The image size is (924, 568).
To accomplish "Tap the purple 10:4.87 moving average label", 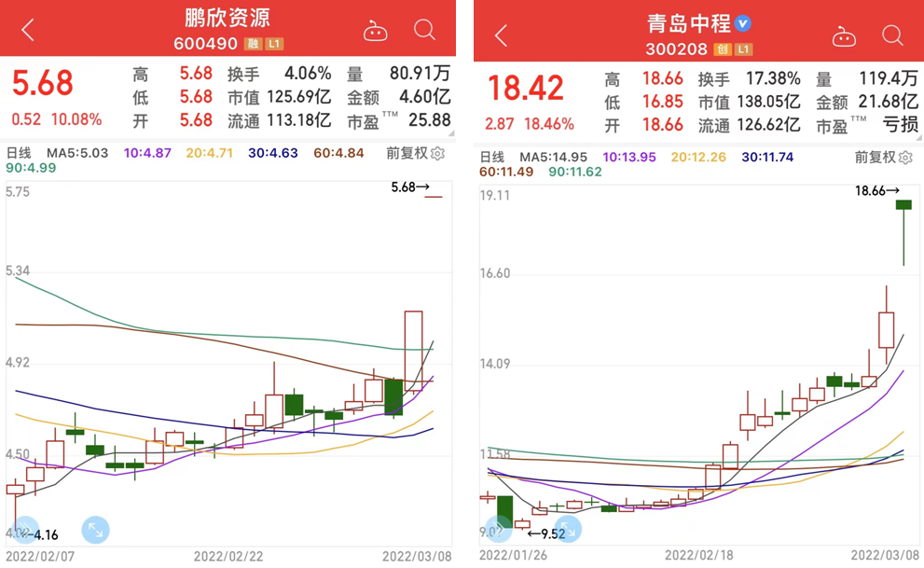I will [147, 153].
